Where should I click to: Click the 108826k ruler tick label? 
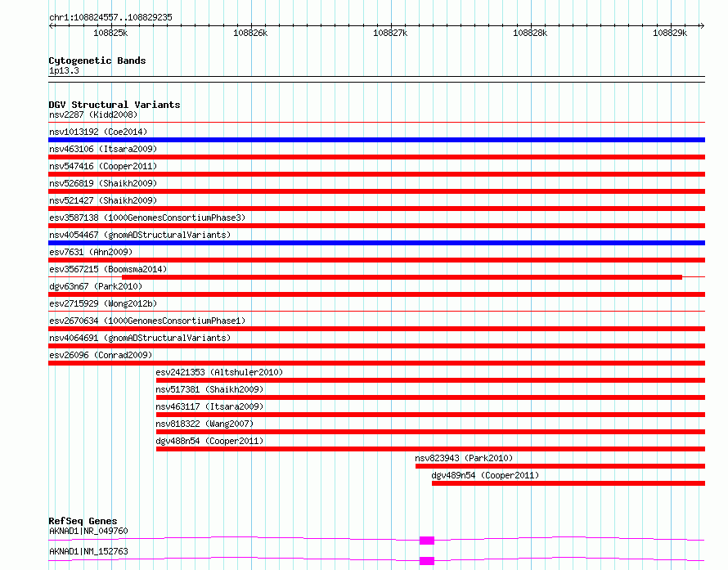(250, 33)
